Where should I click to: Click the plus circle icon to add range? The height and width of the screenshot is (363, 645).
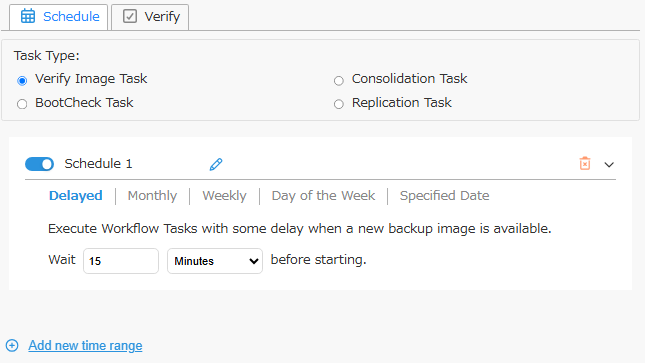(x=12, y=345)
